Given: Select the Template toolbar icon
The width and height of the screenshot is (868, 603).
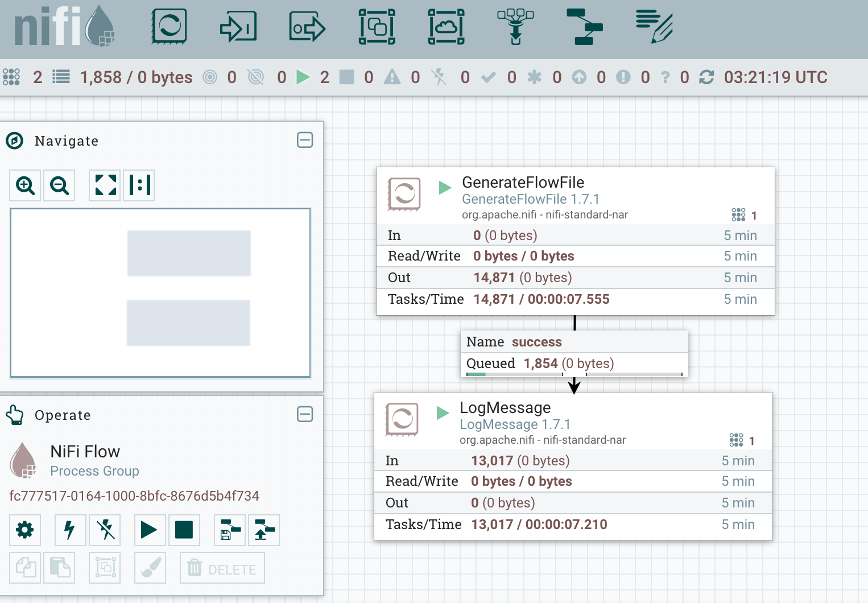Looking at the screenshot, I should point(585,27).
